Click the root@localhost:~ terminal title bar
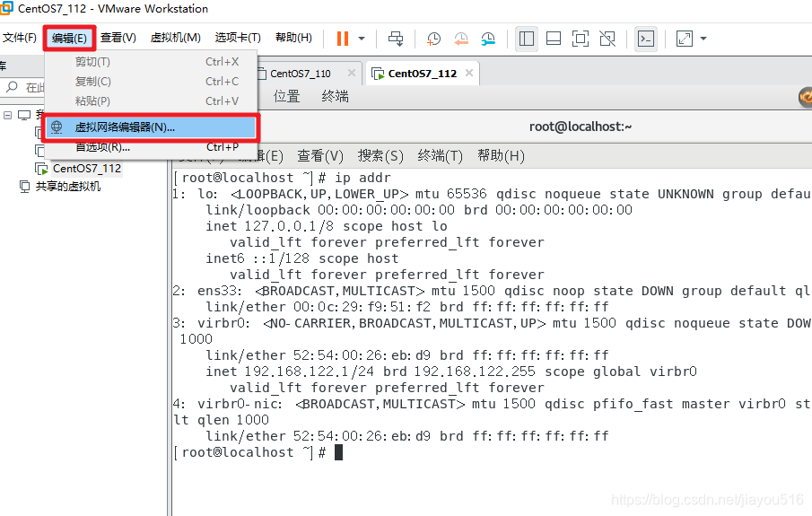 pyautogui.click(x=580, y=127)
